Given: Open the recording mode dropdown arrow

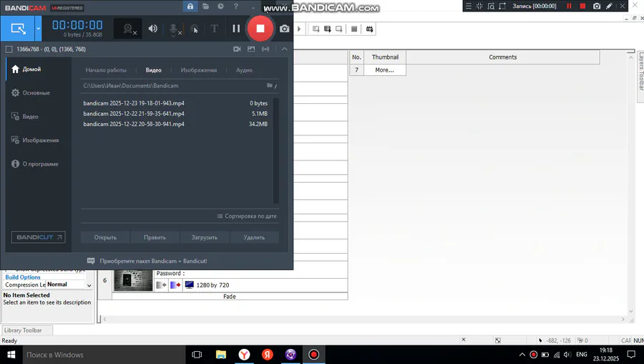Looking at the screenshot, I should [x=38, y=29].
